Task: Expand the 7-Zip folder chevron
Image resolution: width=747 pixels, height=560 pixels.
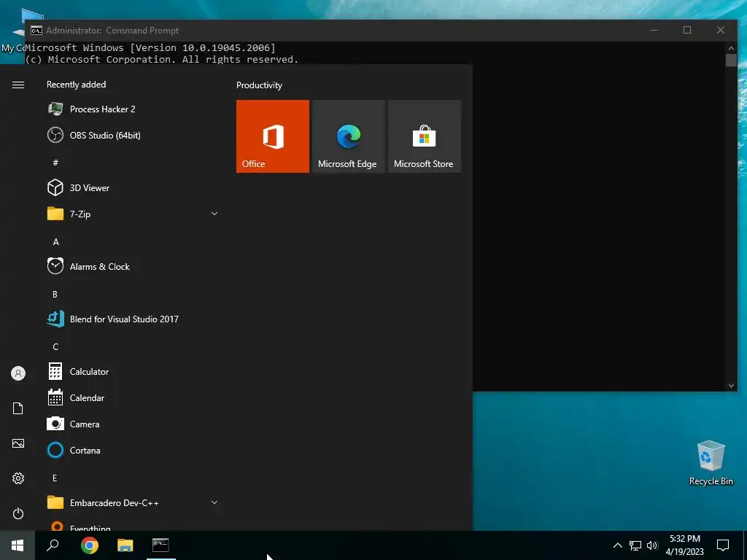Action: click(x=214, y=214)
